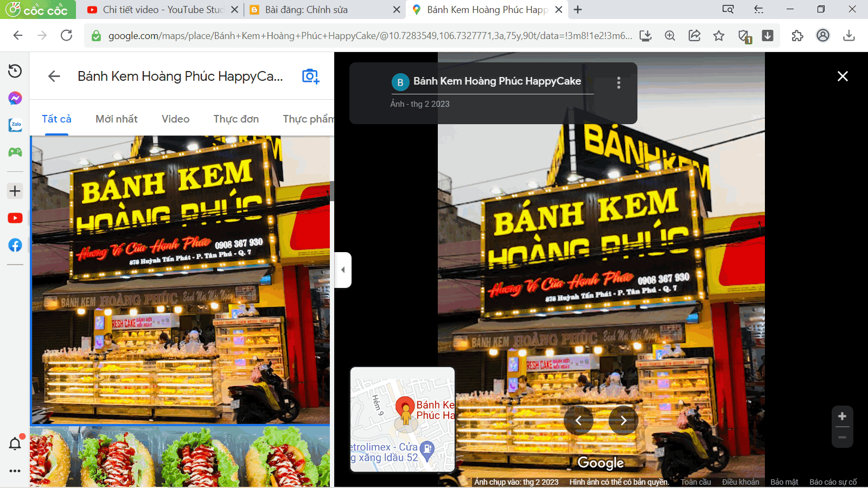Open the window search tabs icon

click(x=728, y=9)
